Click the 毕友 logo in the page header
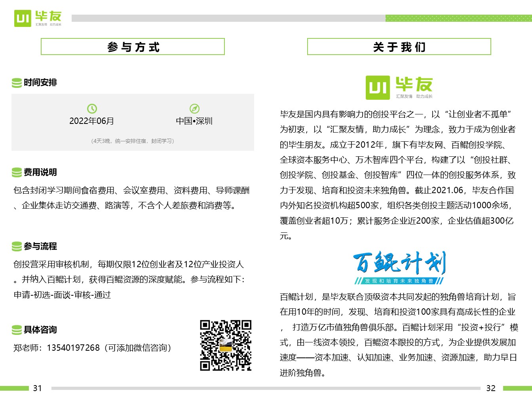Viewport: 532px width, 399px height. click(38, 18)
